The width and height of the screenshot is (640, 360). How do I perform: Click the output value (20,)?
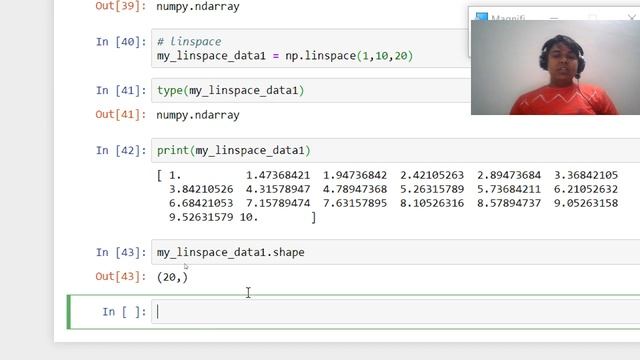tap(172, 277)
